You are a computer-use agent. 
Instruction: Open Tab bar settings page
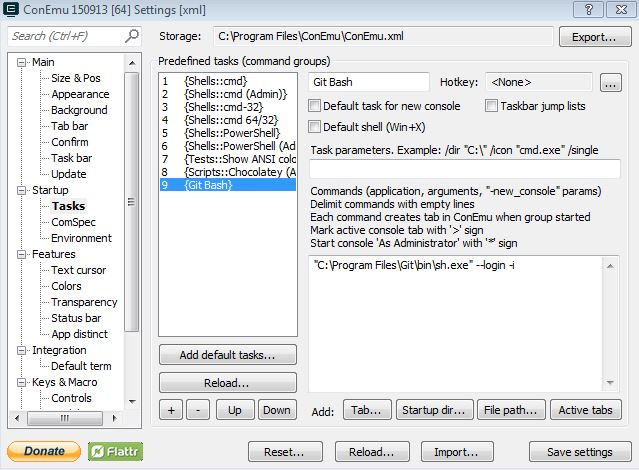point(70,126)
